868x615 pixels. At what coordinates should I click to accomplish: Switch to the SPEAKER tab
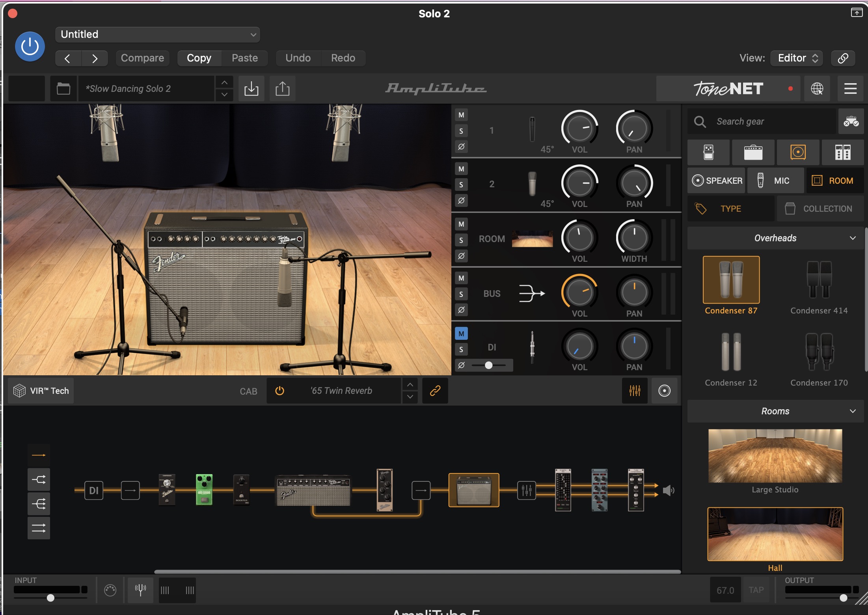(716, 181)
